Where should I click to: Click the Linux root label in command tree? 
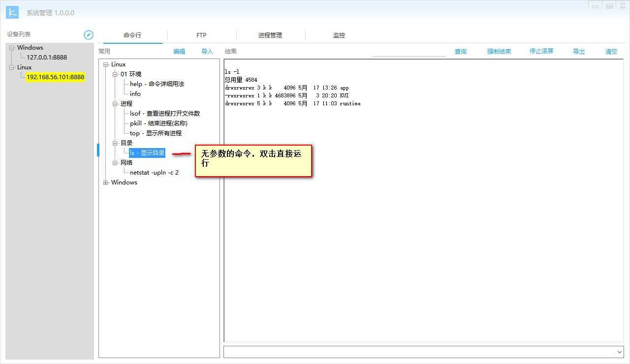tap(118, 64)
